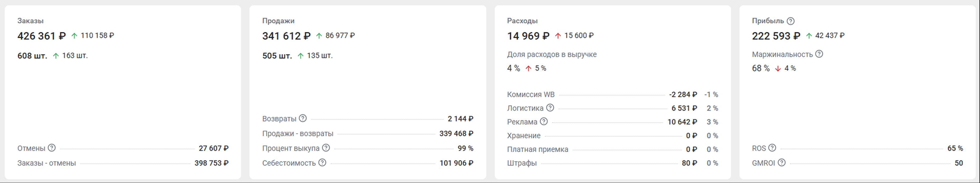Click the 426 361 ₽ orders total
The width and height of the screenshot is (980, 183).
pos(41,36)
